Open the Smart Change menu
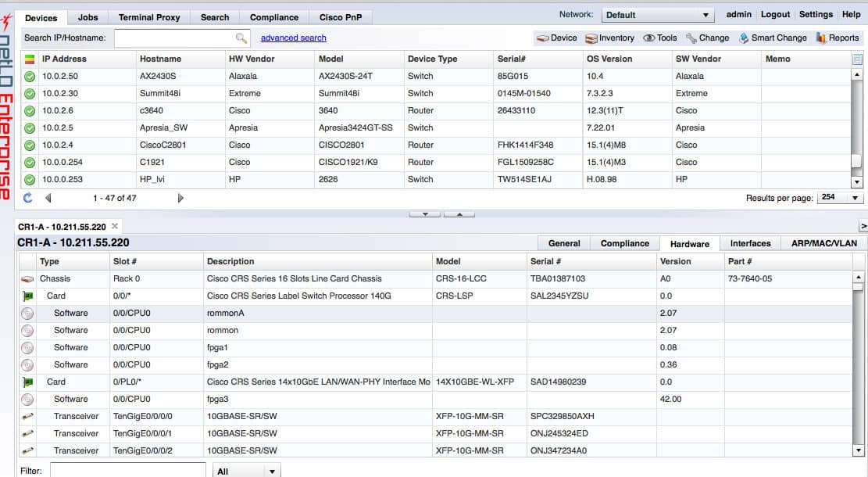The width and height of the screenshot is (868, 477). tap(773, 38)
